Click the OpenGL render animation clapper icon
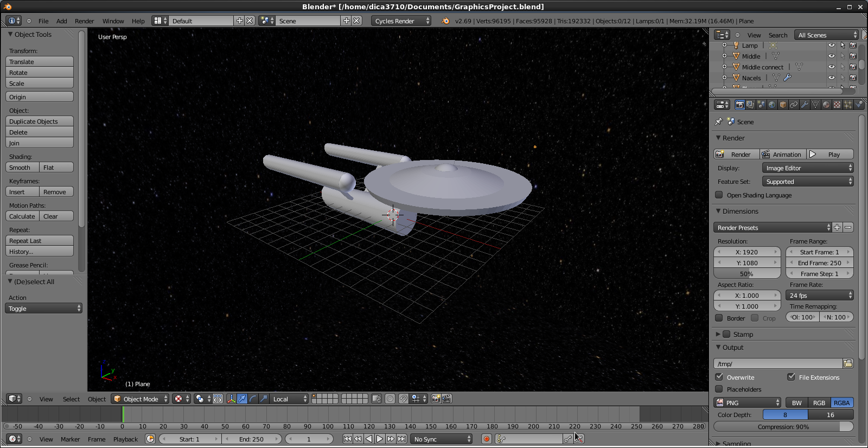 coord(446,399)
